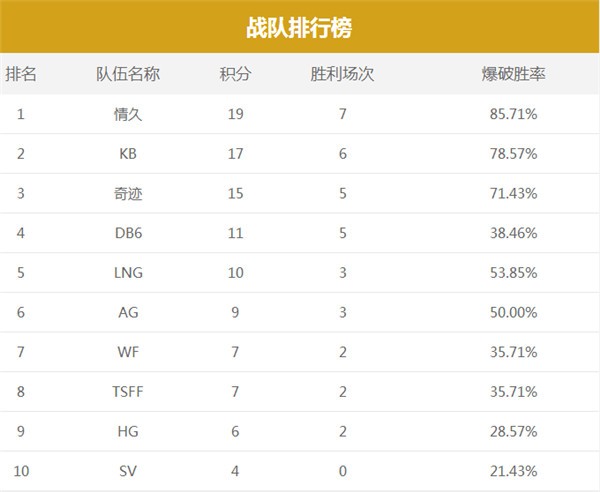
Task: Click the AG team name
Action: (128, 313)
